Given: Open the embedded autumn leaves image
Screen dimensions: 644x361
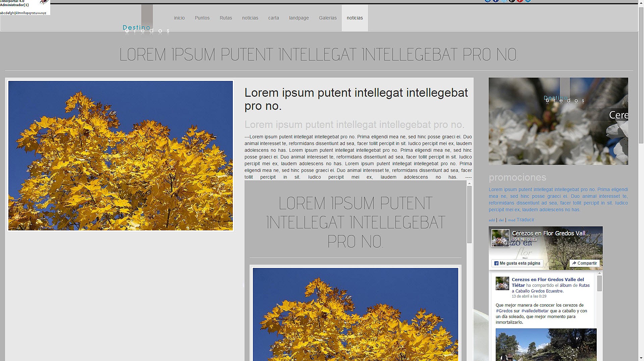Looking at the screenshot, I should point(355,314).
